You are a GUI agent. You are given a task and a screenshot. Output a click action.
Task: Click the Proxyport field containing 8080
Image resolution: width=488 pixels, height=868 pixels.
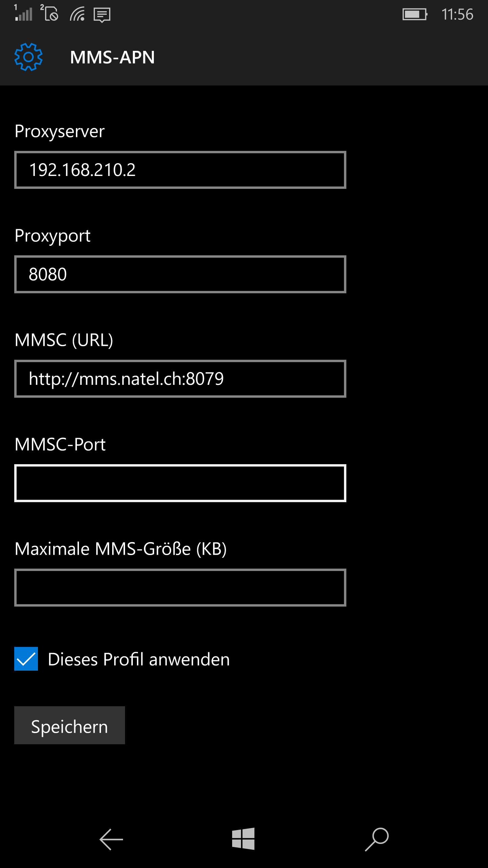(180, 274)
